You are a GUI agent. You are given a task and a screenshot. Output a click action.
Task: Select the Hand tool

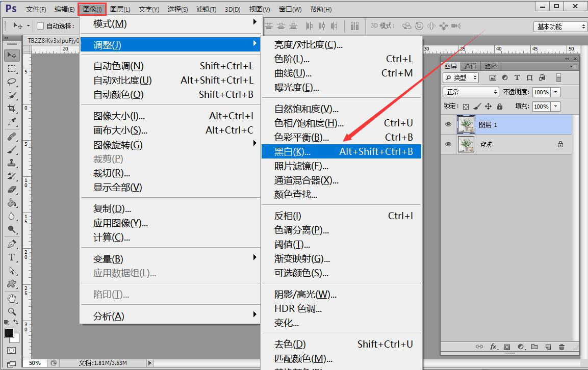pos(12,299)
